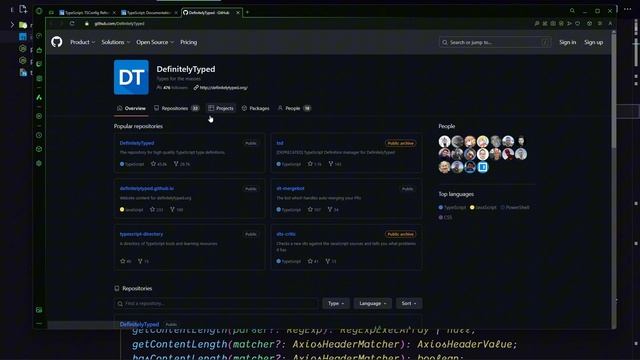The image size is (640, 360).
Task: Switch to the Repositories tab
Action: pyautogui.click(x=176, y=108)
